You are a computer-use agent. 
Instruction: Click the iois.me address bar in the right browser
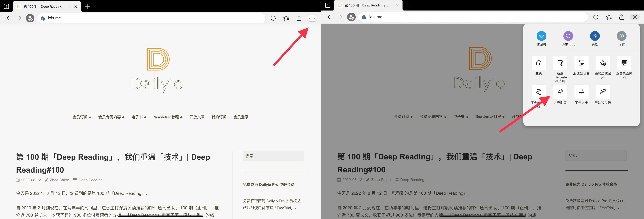[473, 17]
